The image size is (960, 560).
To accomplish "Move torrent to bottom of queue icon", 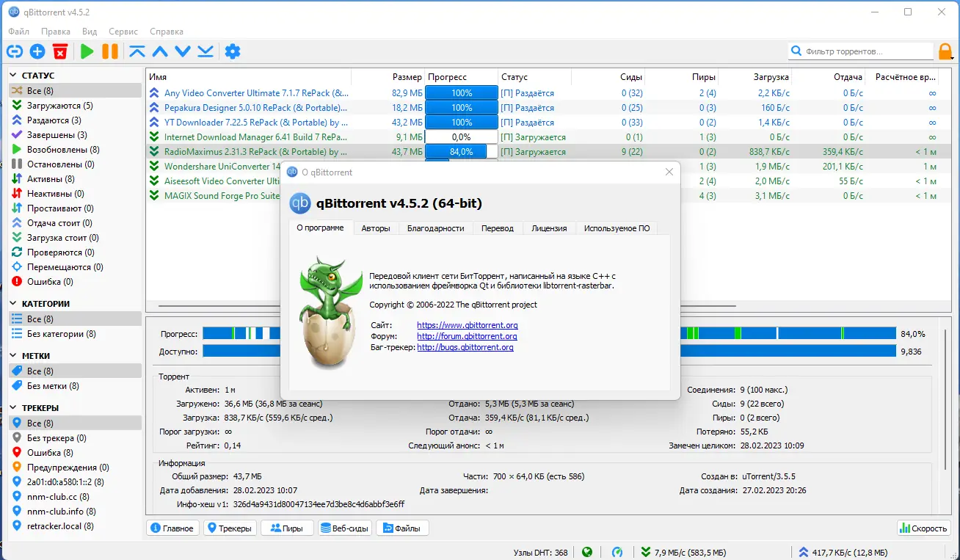I will [x=206, y=51].
